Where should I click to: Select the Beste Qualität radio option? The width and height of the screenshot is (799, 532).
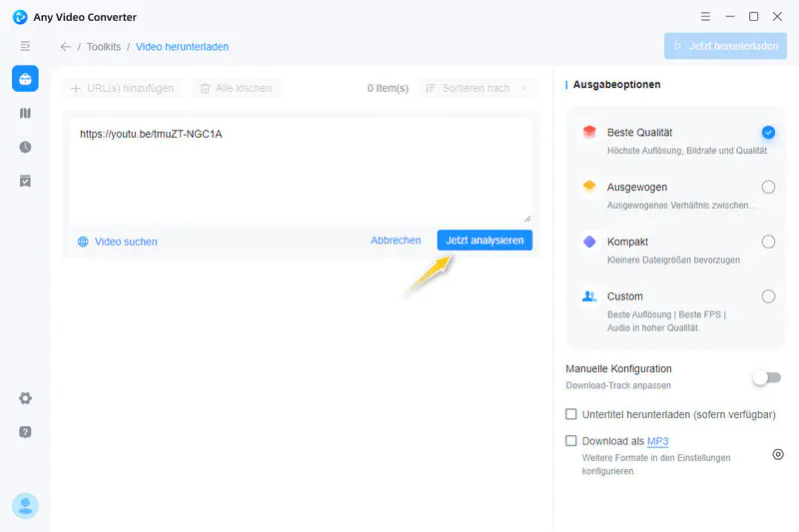(767, 133)
